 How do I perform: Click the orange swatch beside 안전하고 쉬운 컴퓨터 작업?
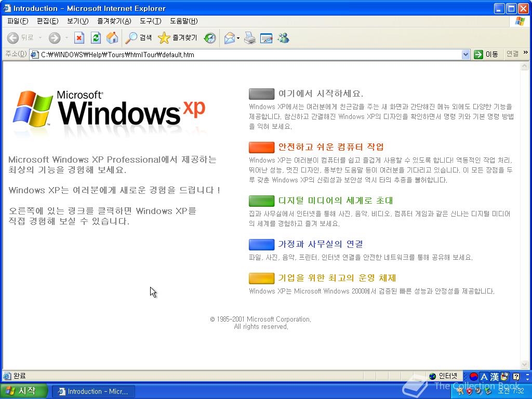point(262,147)
